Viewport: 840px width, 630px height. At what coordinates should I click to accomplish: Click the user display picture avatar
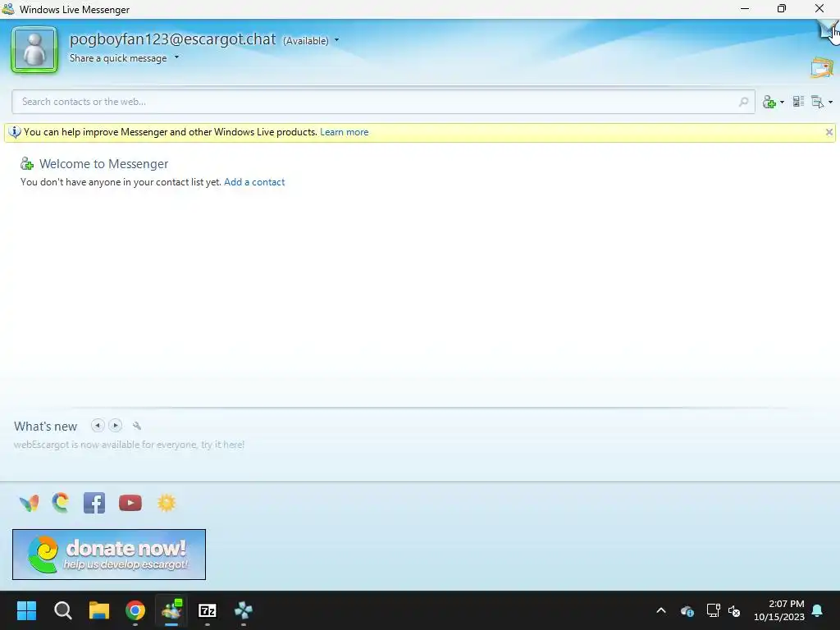pyautogui.click(x=34, y=50)
